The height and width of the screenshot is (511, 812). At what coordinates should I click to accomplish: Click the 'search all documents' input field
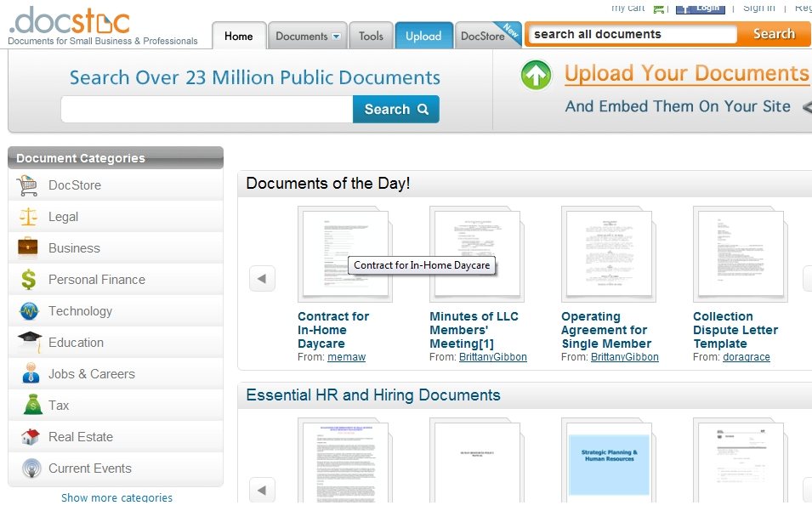tap(633, 34)
